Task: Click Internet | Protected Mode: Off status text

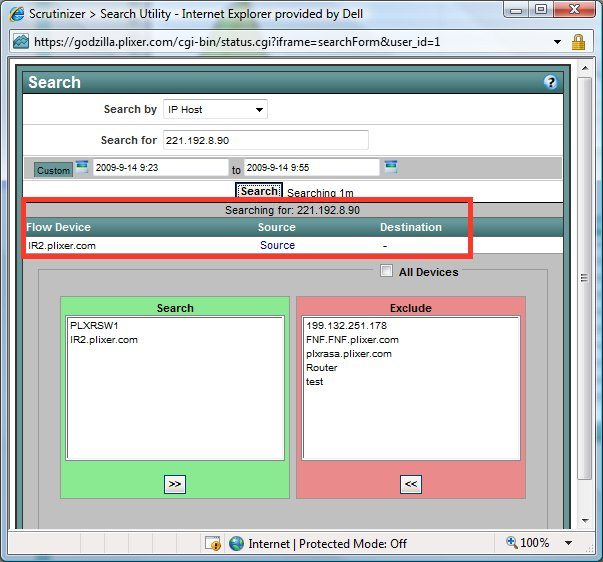Action: coord(327,544)
